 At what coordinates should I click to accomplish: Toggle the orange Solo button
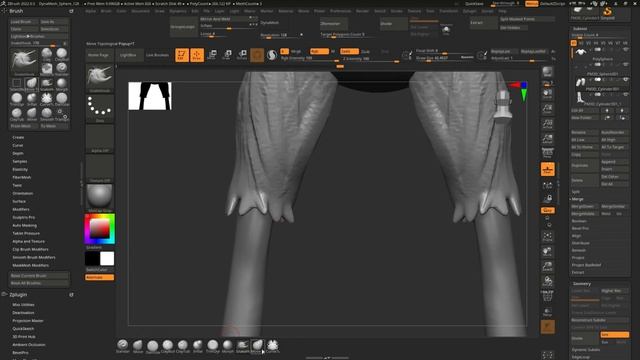tap(548, 327)
